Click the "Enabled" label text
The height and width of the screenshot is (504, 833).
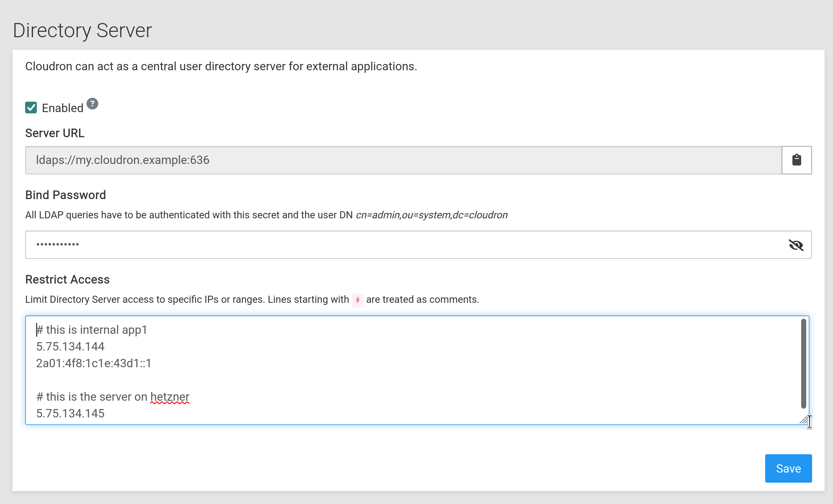(63, 108)
